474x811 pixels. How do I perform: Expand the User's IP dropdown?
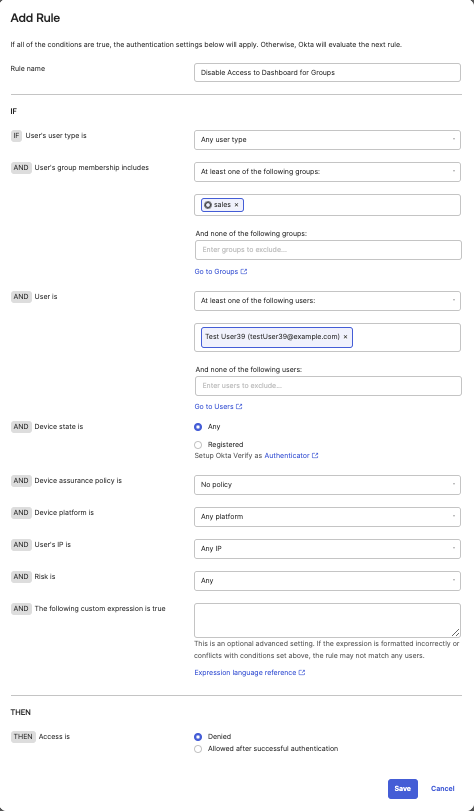coord(327,549)
